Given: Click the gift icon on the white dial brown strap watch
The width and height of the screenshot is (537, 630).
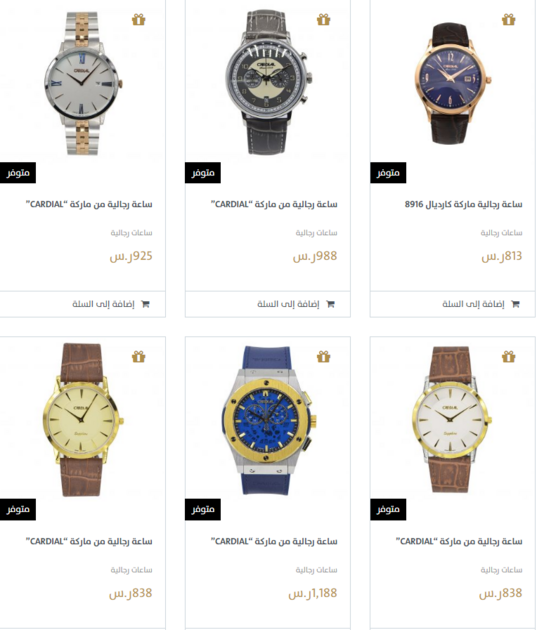Looking at the screenshot, I should click(508, 356).
